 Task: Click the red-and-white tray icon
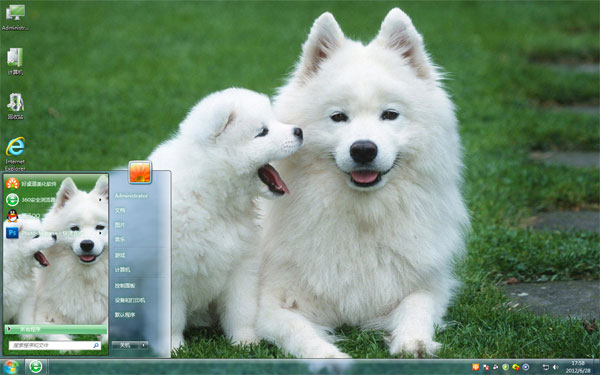tap(486, 367)
